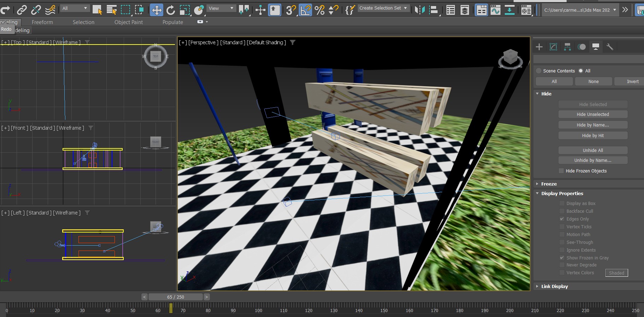Toggle Angle Snap in toolbar
This screenshot has height=317, width=644.
coord(305,10)
